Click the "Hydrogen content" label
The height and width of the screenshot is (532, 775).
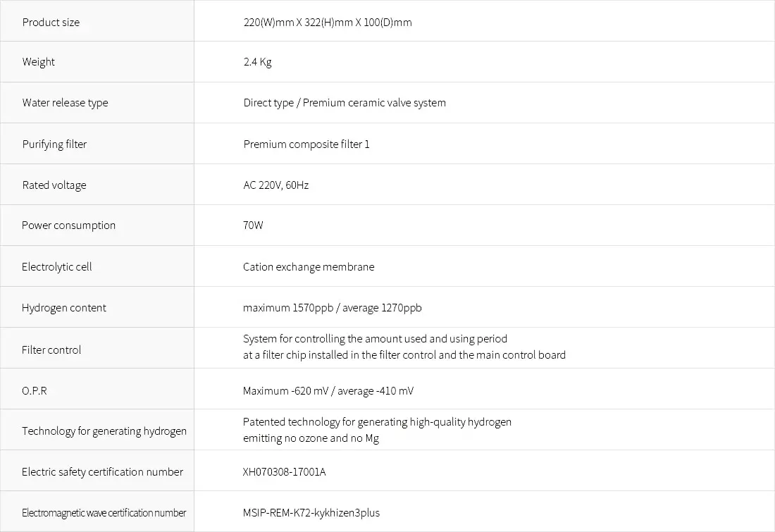point(64,308)
